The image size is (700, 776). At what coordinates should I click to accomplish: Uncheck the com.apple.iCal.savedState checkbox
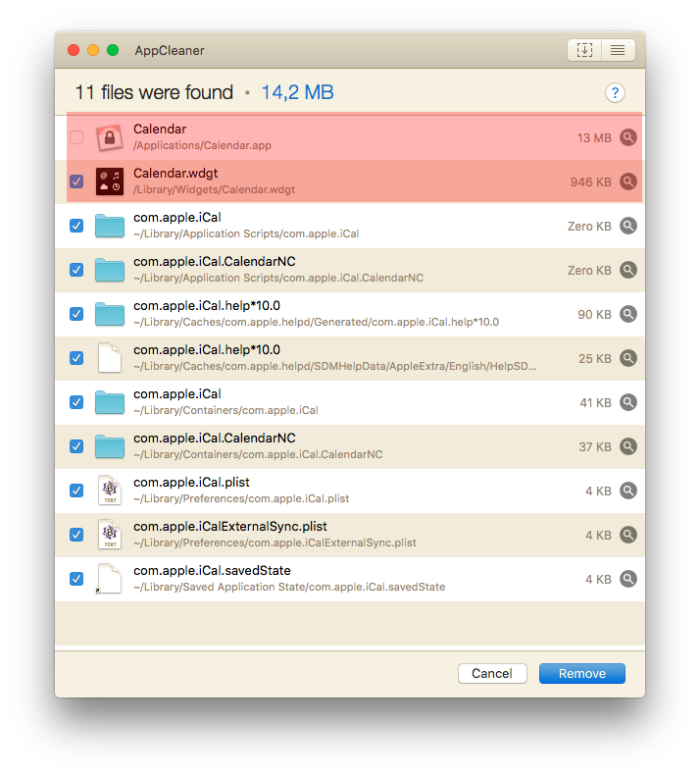76,579
